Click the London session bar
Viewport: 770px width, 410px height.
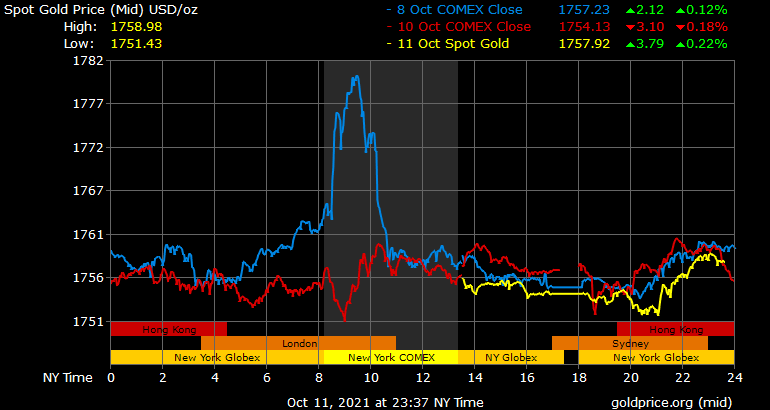(298, 343)
